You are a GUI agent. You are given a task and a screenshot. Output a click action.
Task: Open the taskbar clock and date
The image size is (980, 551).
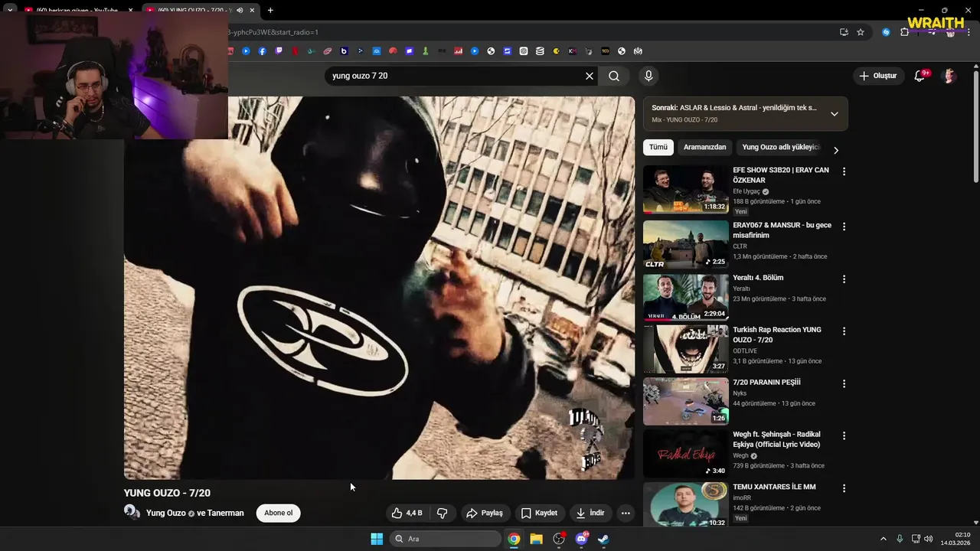(x=955, y=539)
